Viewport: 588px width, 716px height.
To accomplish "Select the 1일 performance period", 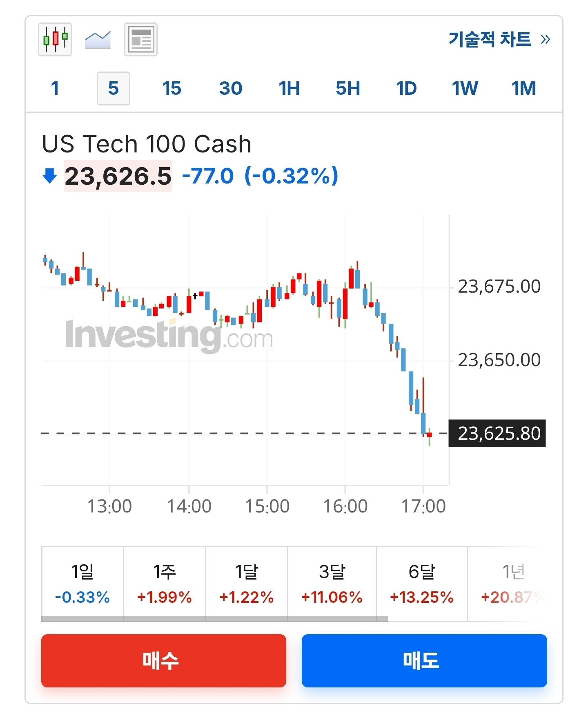I will (x=82, y=583).
